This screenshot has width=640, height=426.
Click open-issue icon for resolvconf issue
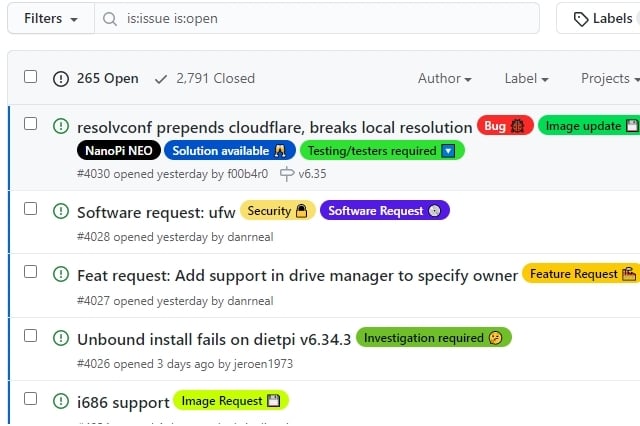click(61, 126)
